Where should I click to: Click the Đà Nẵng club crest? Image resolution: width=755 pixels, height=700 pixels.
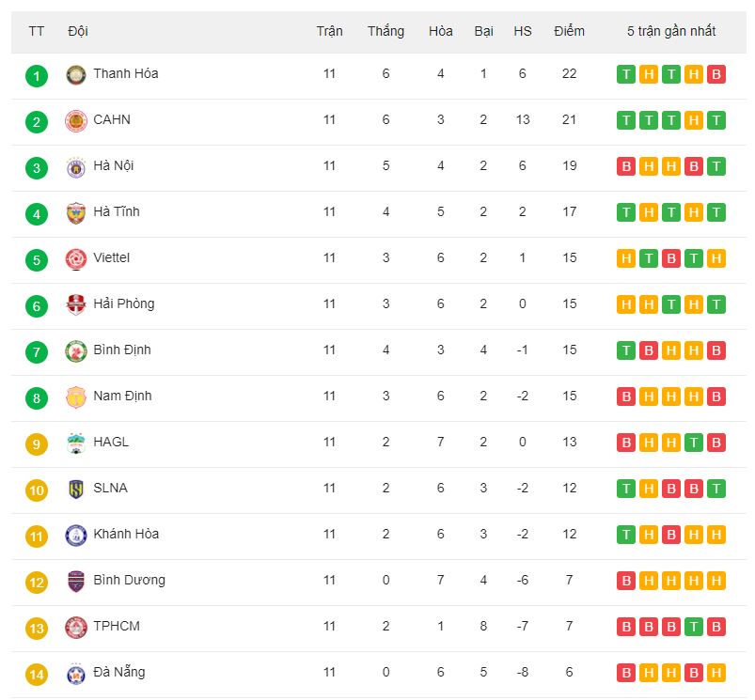point(75,674)
